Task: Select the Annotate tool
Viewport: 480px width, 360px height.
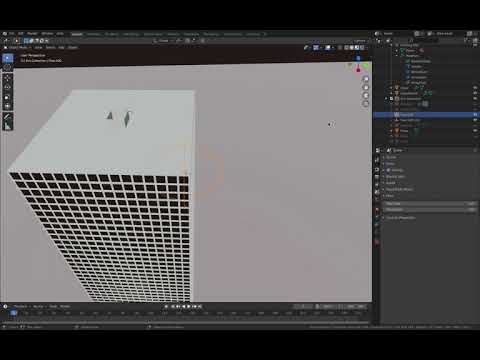Action: tap(8, 117)
